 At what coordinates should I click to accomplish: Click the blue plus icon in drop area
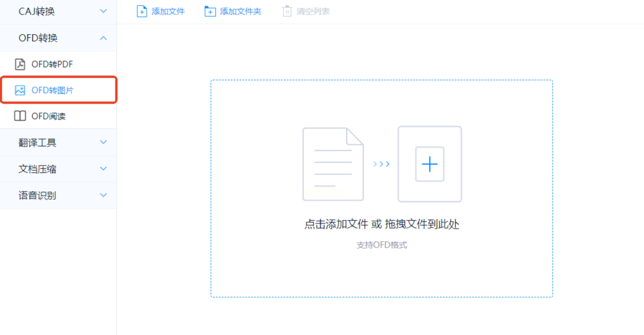(x=430, y=164)
